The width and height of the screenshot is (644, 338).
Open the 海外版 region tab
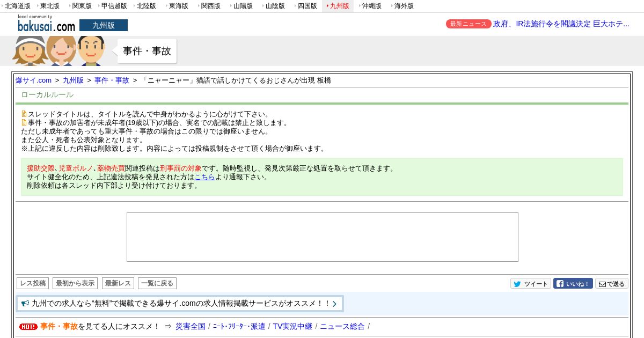pos(404,6)
